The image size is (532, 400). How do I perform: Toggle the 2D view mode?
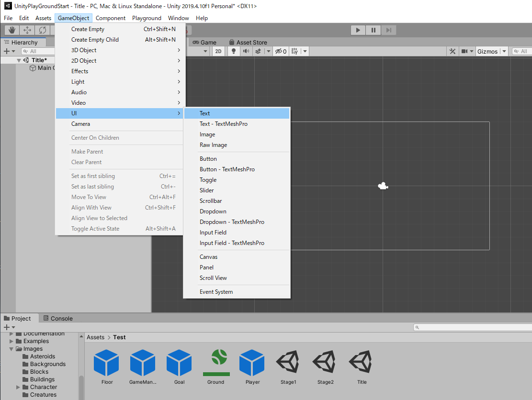218,51
